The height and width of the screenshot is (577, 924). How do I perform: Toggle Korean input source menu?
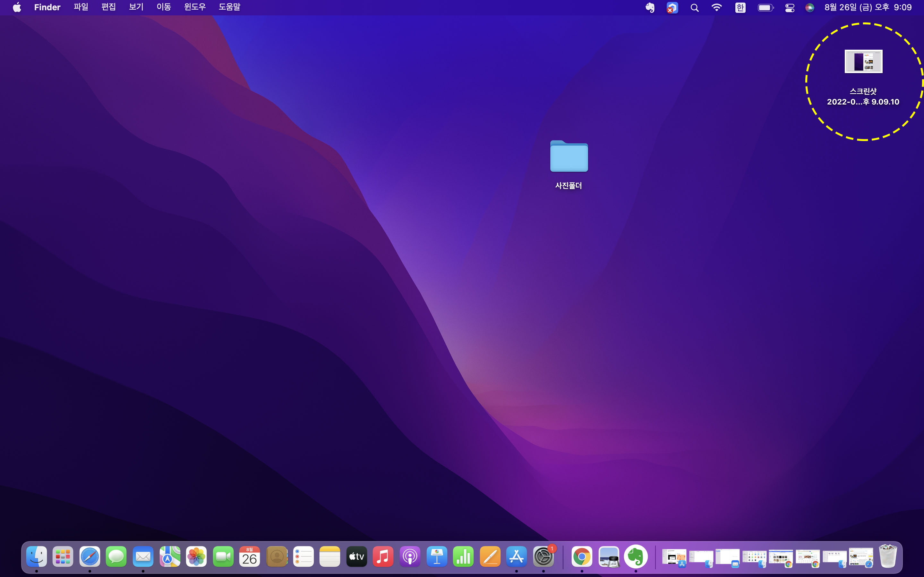tap(740, 8)
